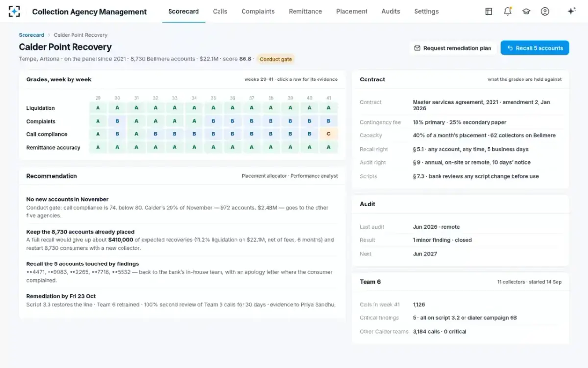Screen dimensions: 588x368
Task: Click Liquidation grade A for week 35
Action: [213, 108]
